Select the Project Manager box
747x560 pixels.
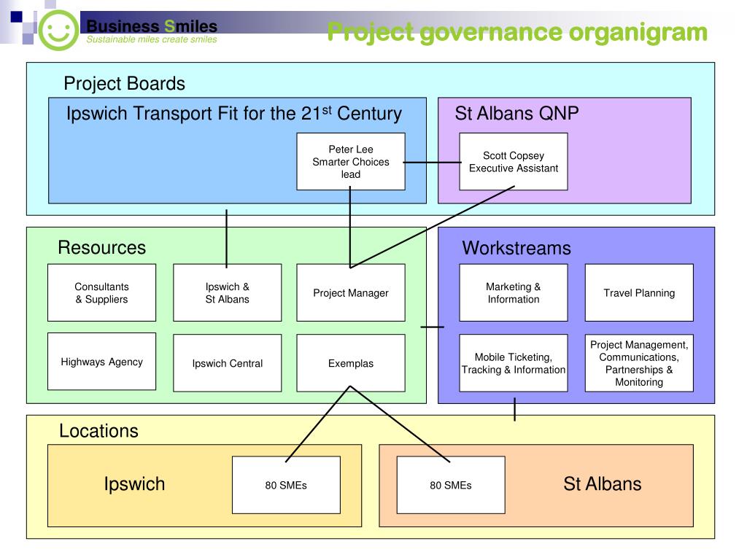351,293
